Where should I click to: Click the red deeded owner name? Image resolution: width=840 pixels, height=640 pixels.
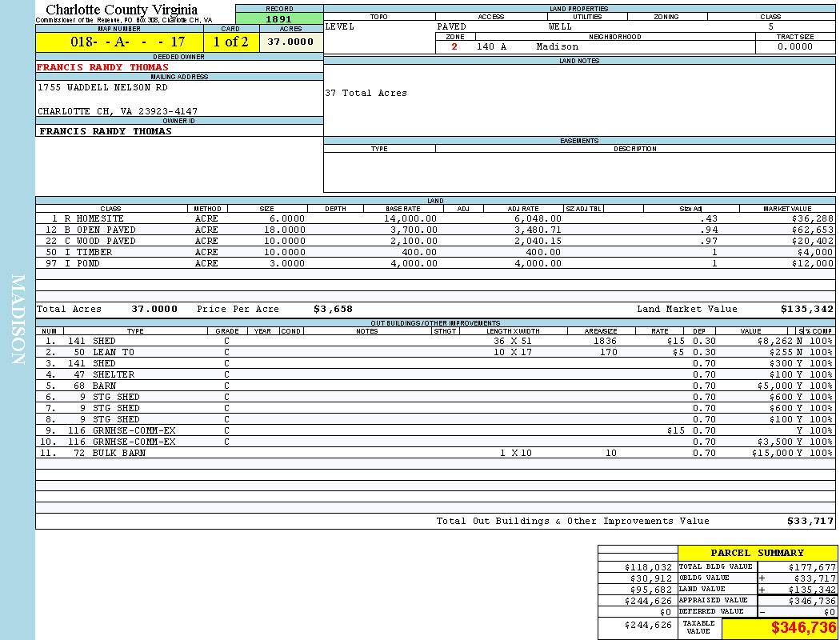103,67
